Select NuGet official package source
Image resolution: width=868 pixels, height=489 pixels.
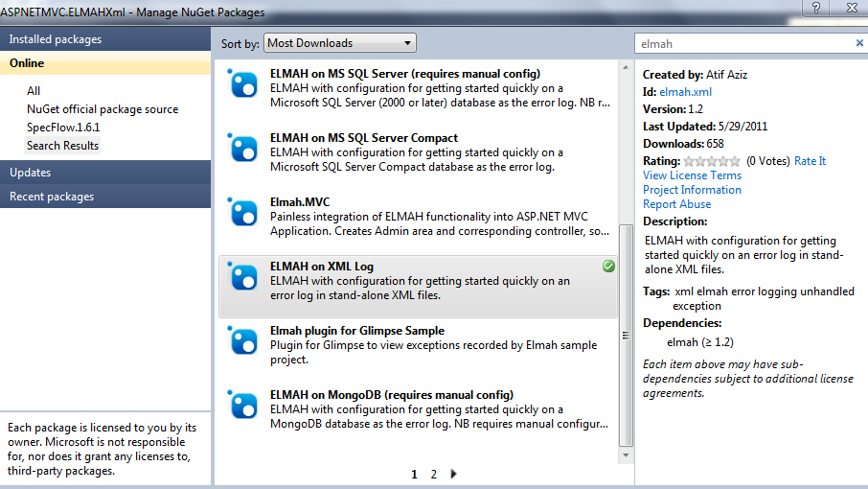pyautogui.click(x=103, y=109)
